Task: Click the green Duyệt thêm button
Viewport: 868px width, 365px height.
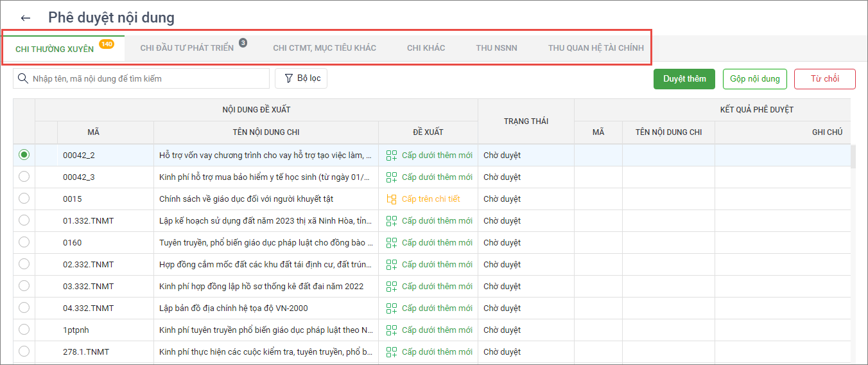Action: click(684, 78)
